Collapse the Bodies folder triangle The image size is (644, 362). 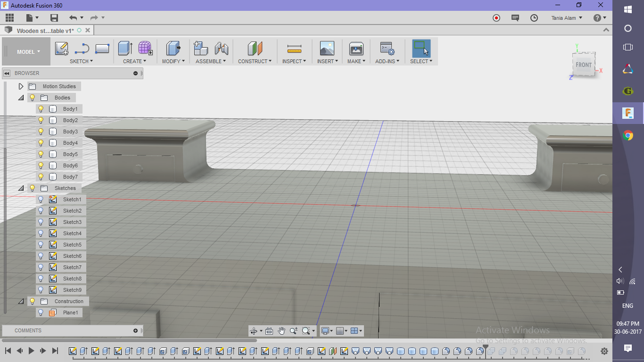21,98
